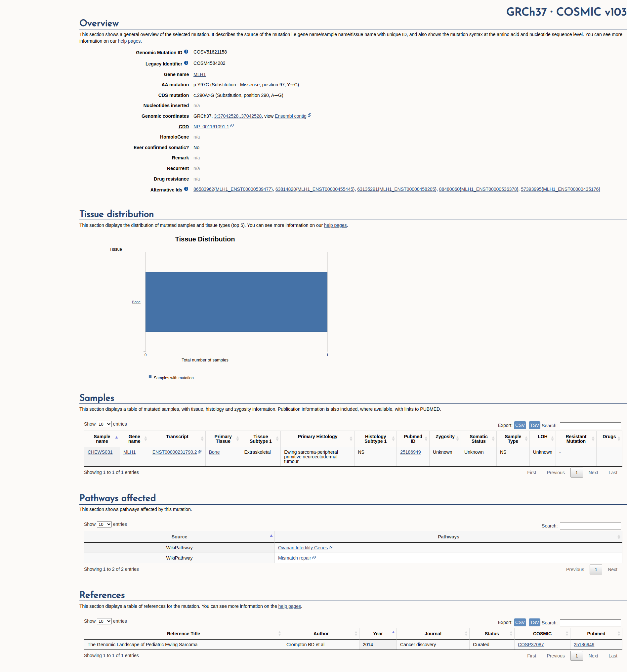Click the blue Bone bar in chart
Viewport: 627px width, 672px height.
236,302
